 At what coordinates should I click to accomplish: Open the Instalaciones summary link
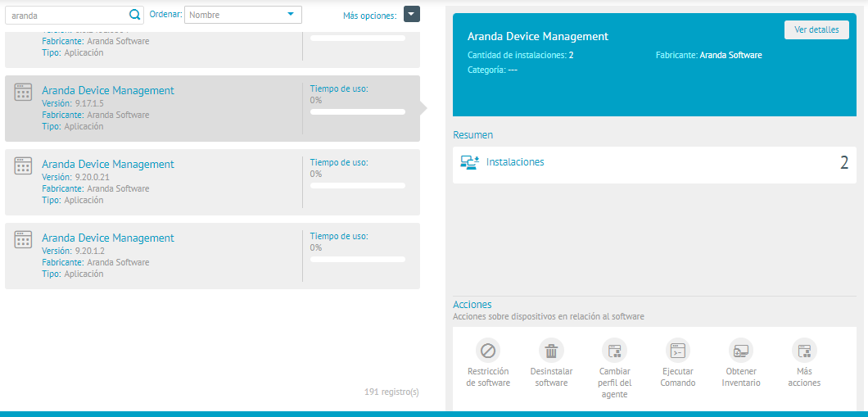515,161
